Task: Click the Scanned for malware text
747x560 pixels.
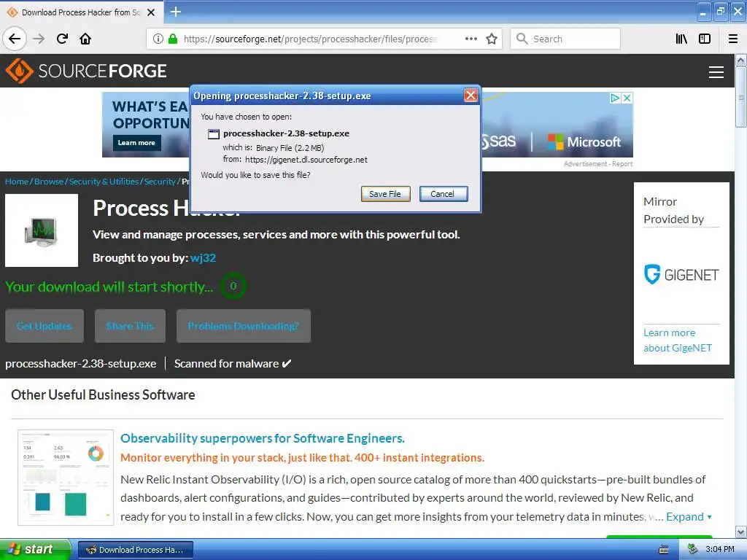Action: click(x=226, y=364)
